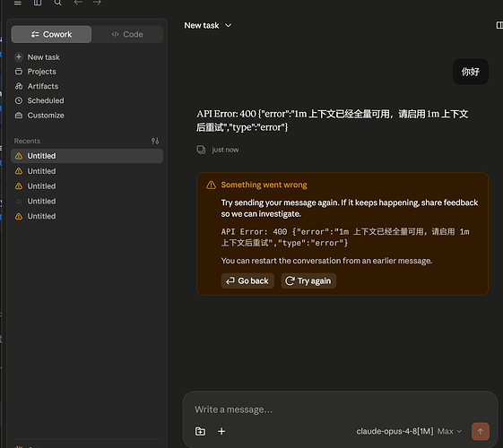This screenshot has width=503, height=448.
Task: Switch to Cowork mode
Action: (x=51, y=34)
